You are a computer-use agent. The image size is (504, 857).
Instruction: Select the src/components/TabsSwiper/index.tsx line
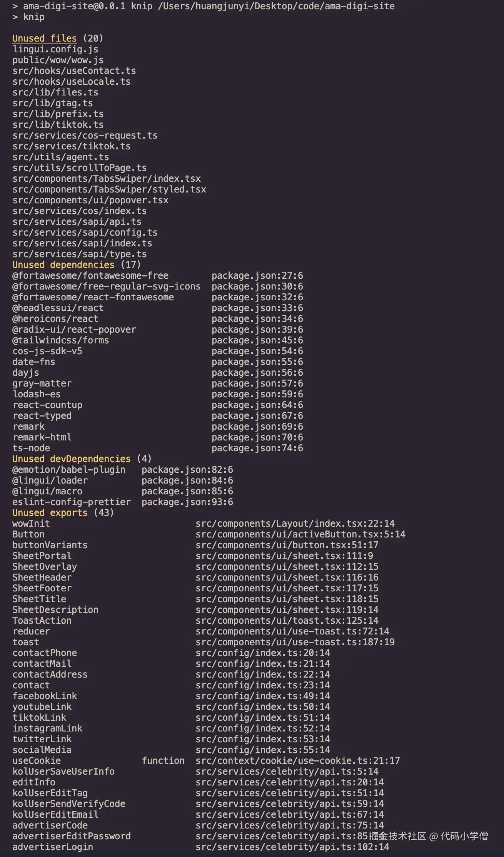(107, 179)
